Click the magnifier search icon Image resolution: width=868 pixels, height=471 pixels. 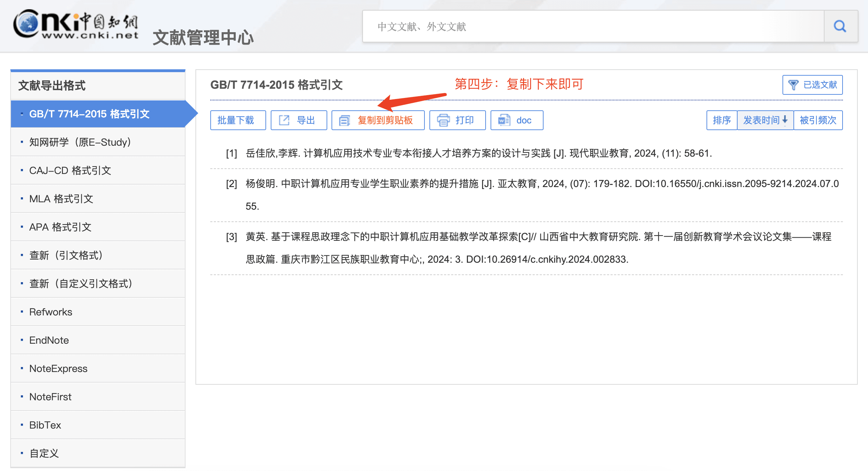tap(840, 27)
